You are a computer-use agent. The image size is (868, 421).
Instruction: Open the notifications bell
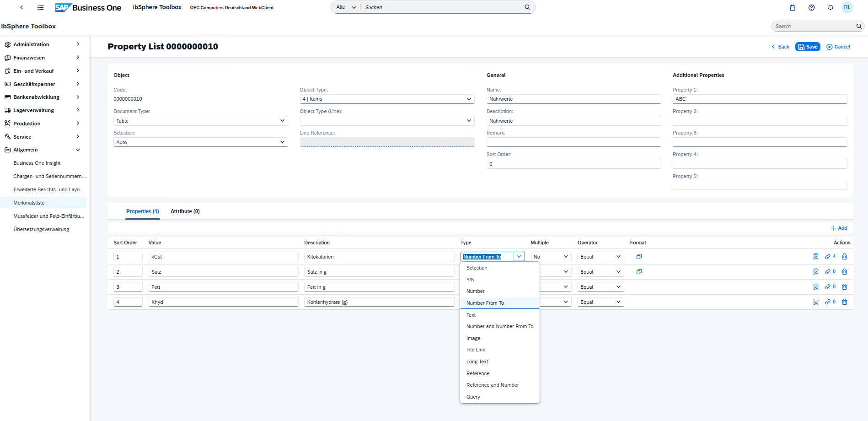[830, 7]
